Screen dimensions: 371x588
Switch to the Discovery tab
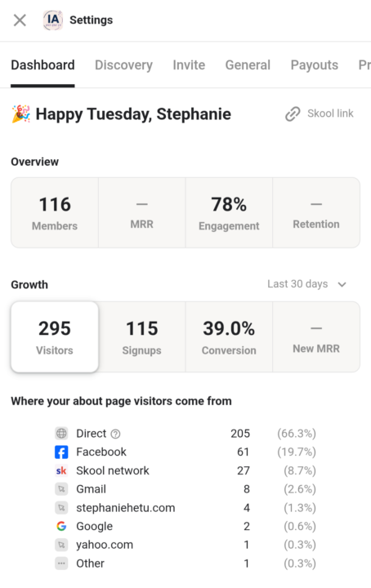click(123, 65)
